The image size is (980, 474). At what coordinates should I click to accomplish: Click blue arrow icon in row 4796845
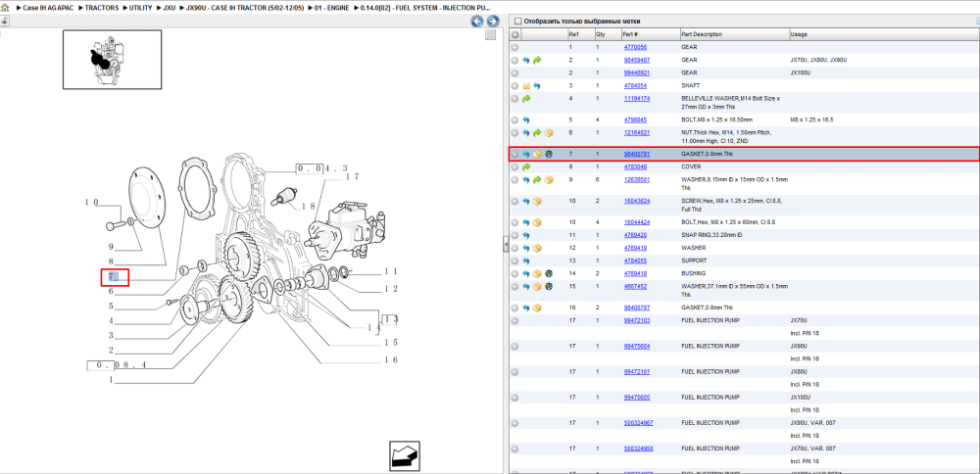(x=525, y=119)
